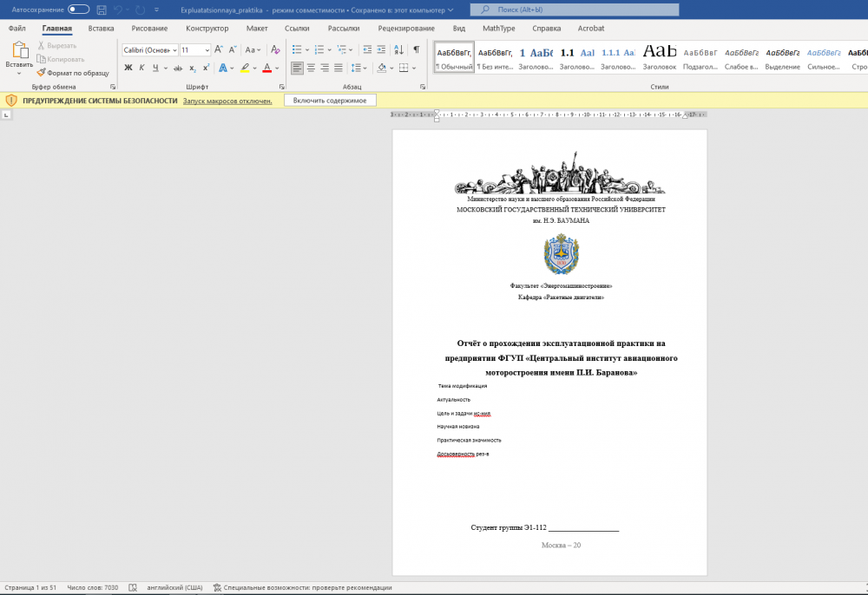Toggle bold Ж formatting
The height and width of the screenshot is (595, 868).
tap(128, 68)
